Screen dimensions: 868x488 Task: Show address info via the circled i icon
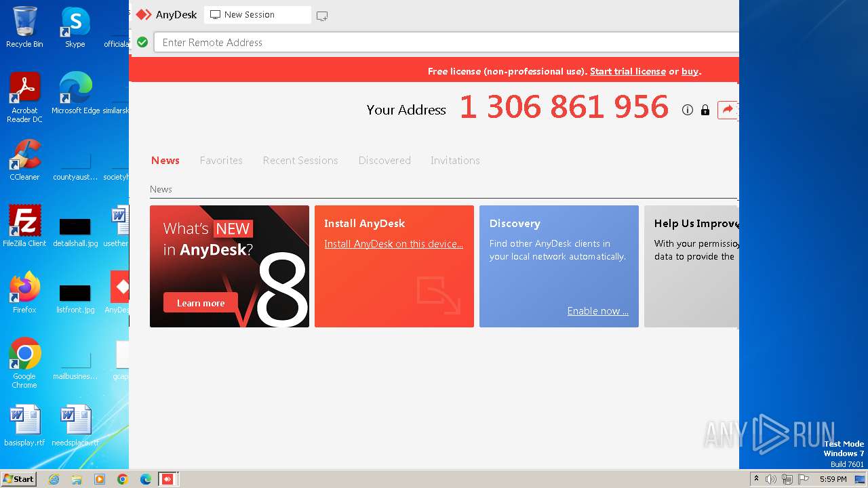point(688,110)
